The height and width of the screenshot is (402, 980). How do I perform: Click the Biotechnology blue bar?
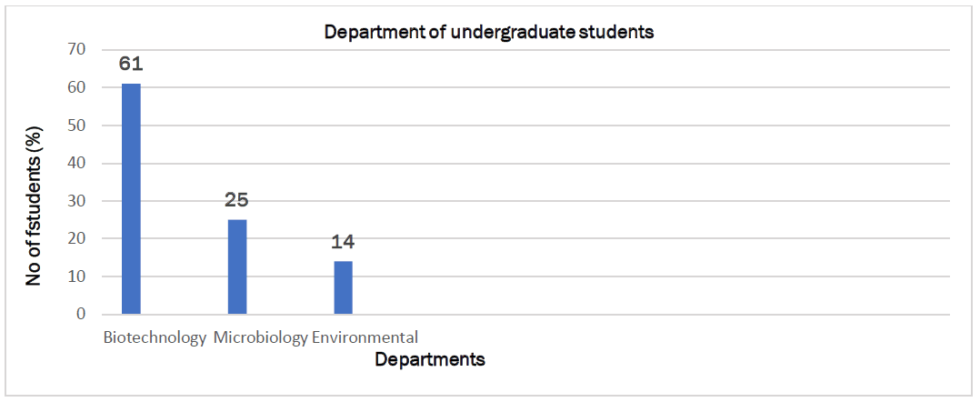(x=132, y=199)
